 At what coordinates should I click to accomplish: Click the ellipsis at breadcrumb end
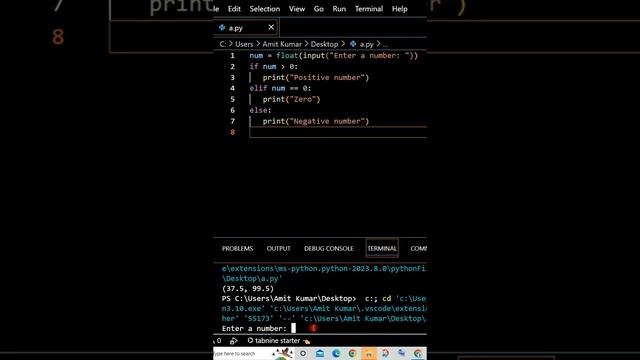(385, 44)
